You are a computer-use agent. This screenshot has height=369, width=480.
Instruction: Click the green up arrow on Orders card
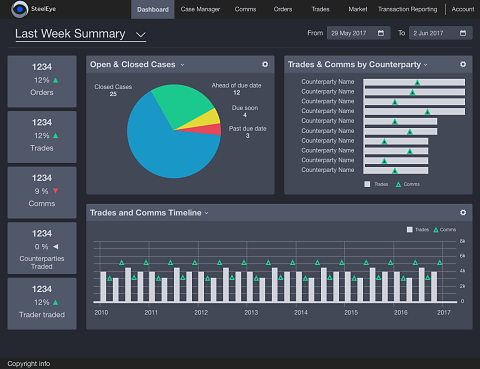pos(56,80)
